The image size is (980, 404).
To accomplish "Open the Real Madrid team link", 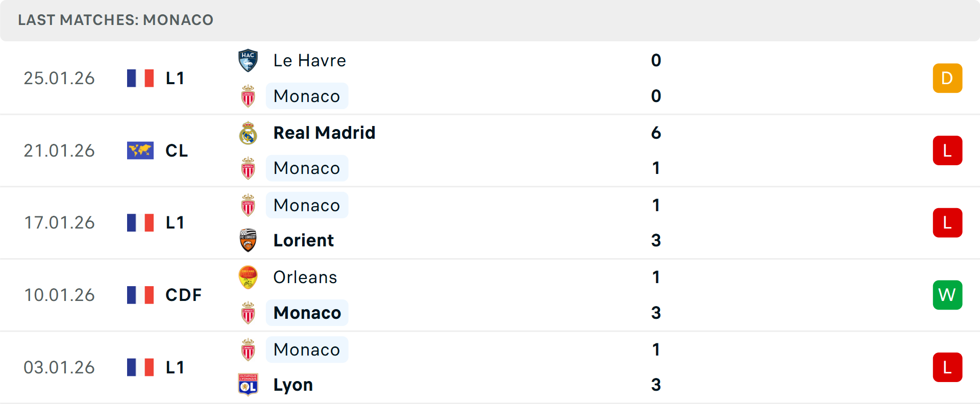I will 324,133.
